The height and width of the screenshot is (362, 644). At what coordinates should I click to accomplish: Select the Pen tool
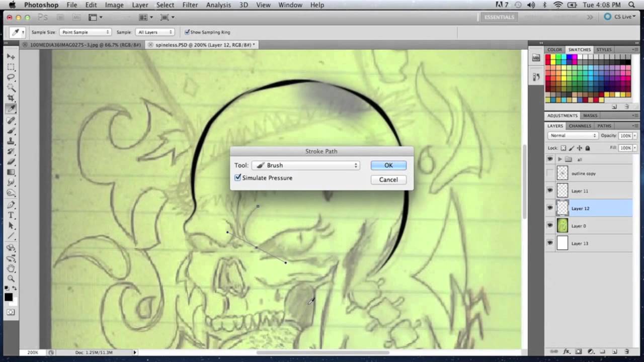coord(11,205)
